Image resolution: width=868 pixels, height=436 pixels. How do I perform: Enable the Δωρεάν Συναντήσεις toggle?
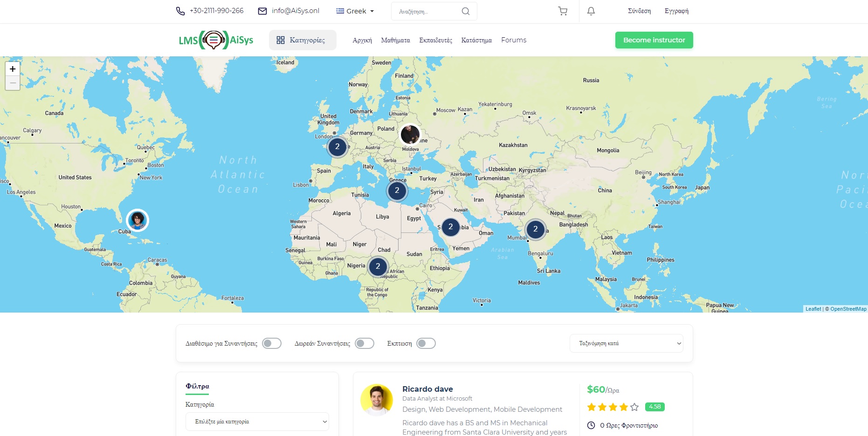[x=364, y=343]
